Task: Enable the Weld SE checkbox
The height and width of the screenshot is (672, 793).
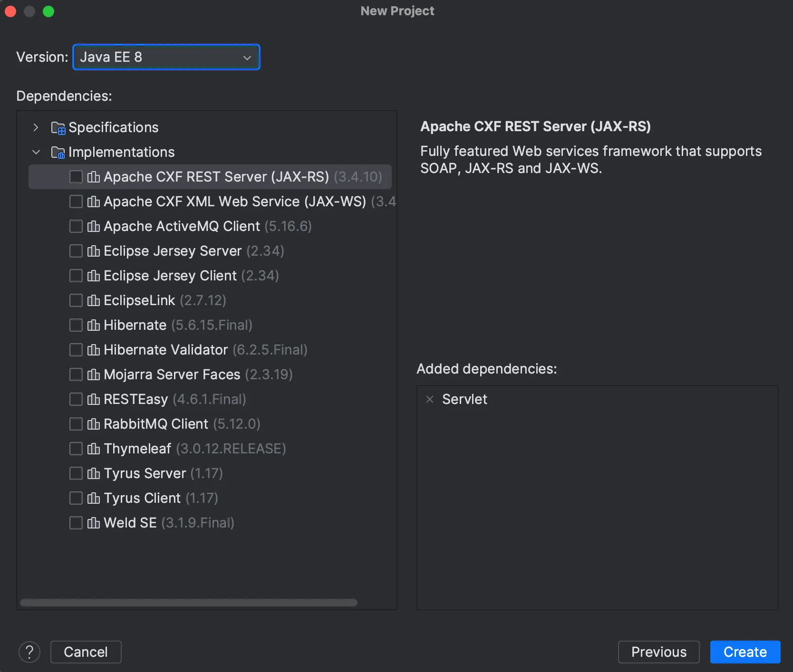Action: tap(76, 523)
